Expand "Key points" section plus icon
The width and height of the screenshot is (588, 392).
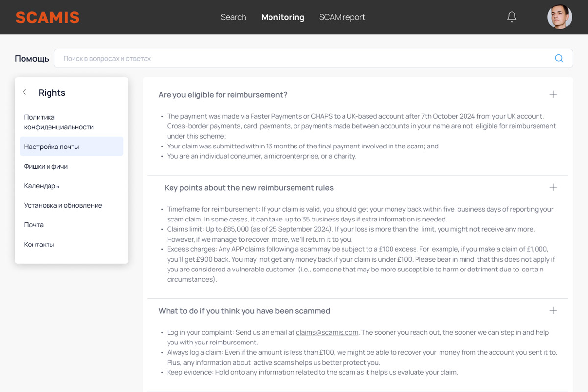point(553,187)
